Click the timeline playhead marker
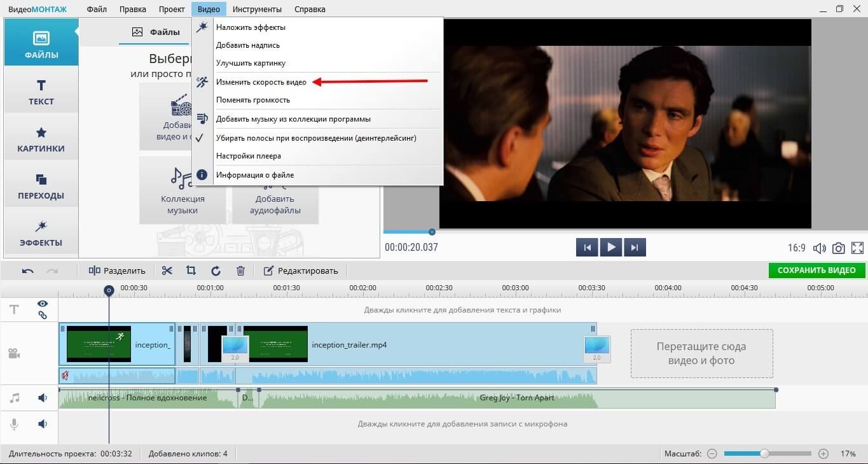The height and width of the screenshot is (464, 868). tap(109, 291)
